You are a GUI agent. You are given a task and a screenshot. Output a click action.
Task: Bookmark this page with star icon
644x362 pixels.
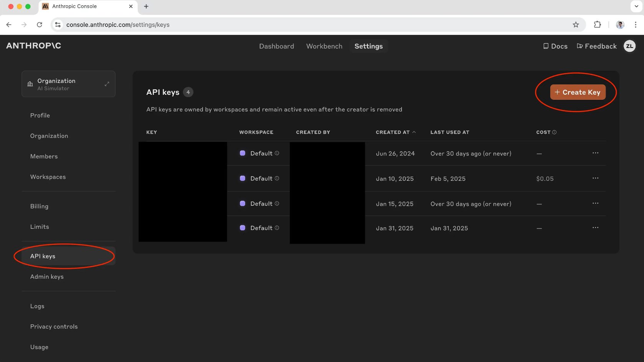pyautogui.click(x=576, y=25)
